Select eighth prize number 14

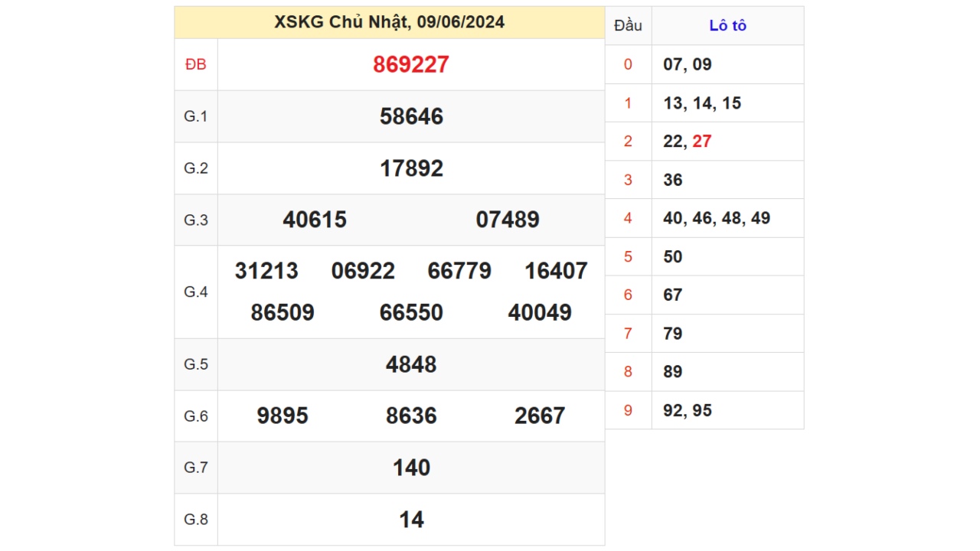click(411, 520)
